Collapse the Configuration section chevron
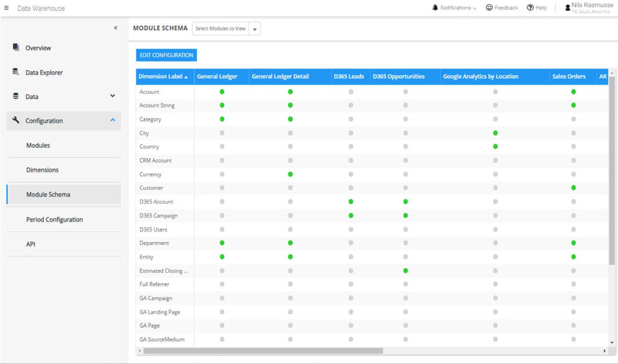Screen dimensions: 618x364 [x=113, y=120]
